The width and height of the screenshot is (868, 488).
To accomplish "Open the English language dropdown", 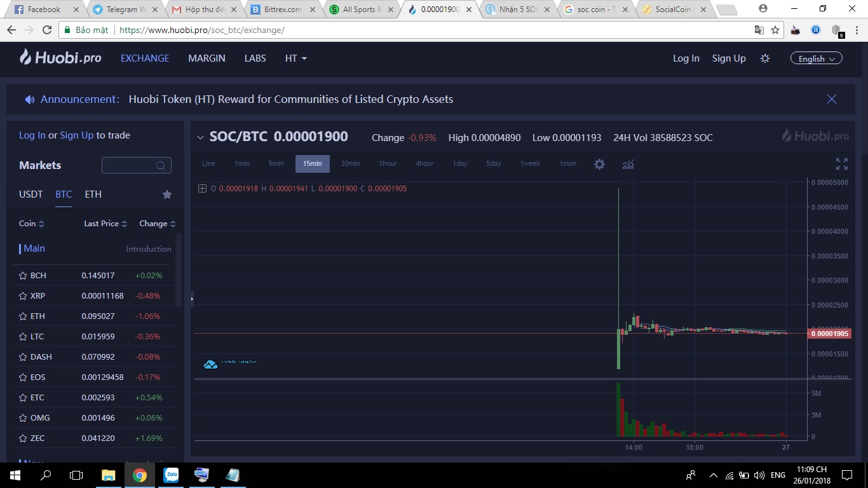I will [817, 58].
